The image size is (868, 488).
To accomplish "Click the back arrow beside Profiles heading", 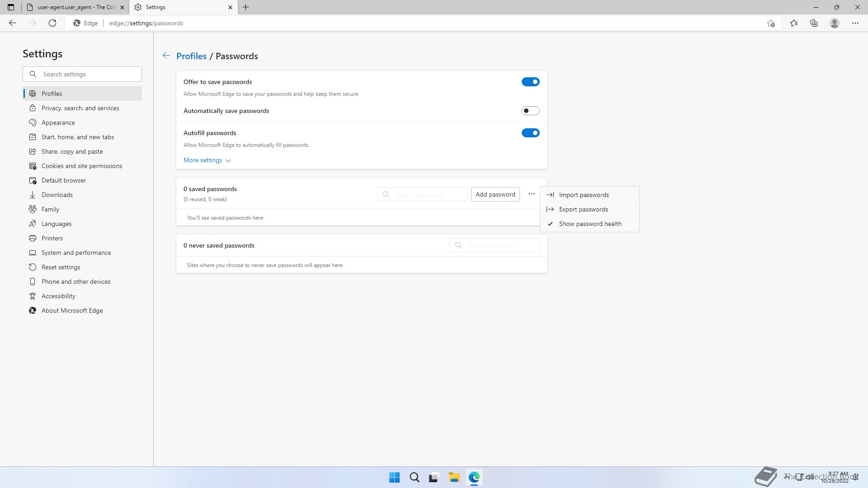I will (x=166, y=56).
